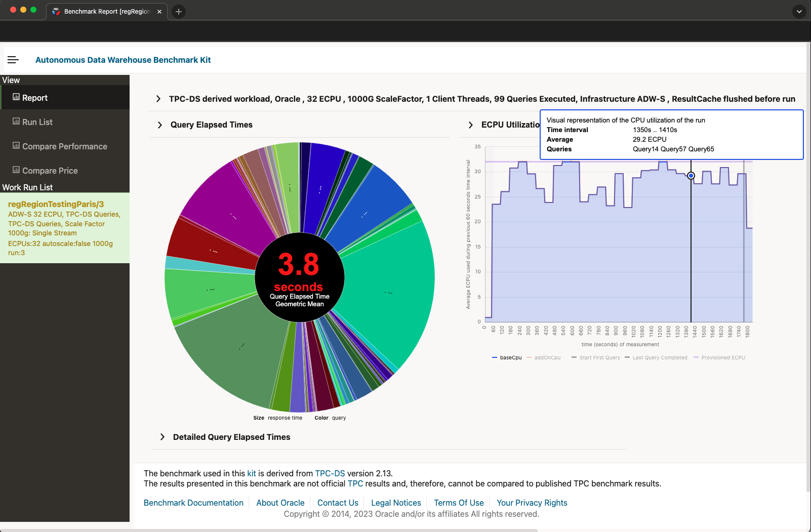This screenshot has width=811, height=532.
Task: Click the TPC-DS version 2.13 link
Action: [330, 473]
